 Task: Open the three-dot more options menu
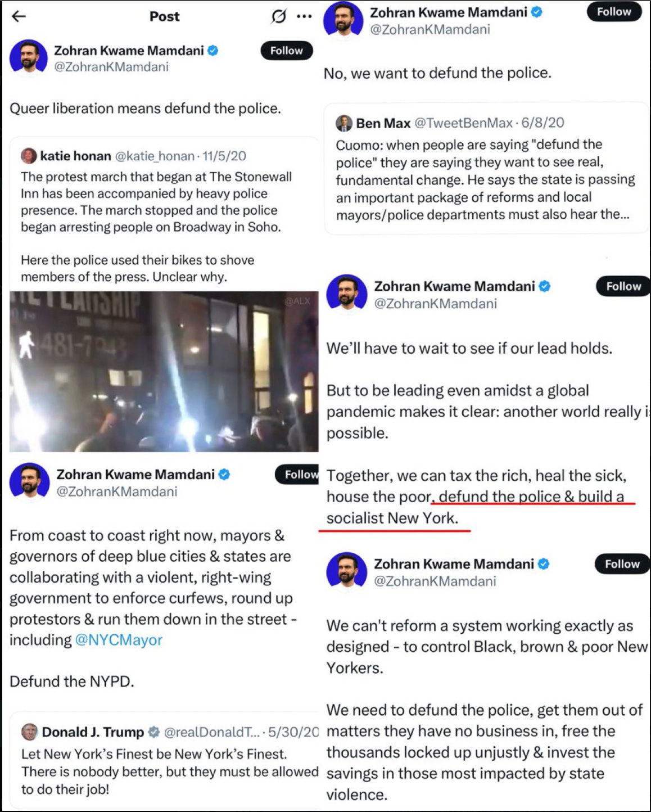(304, 16)
